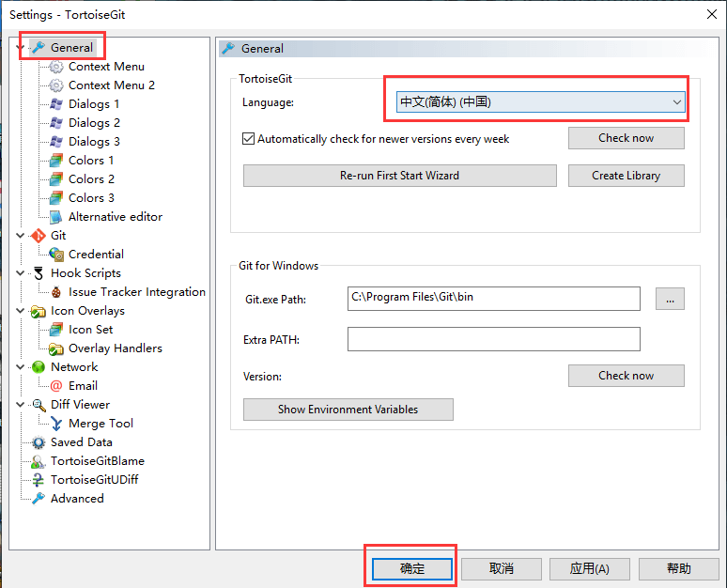
Task: Click the Diff Viewer magnifier icon
Action: [x=39, y=405]
